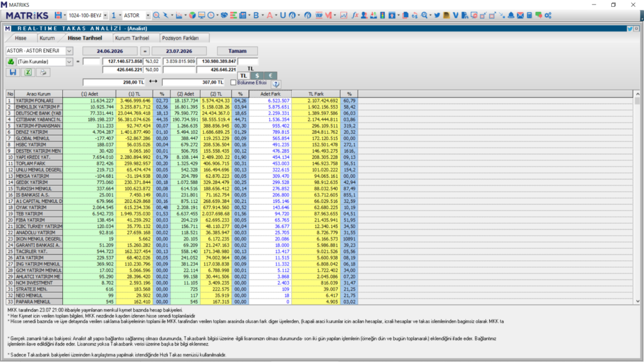Open the Pozisyon Farkları tab
The width and height of the screenshot is (644, 362).
[180, 38]
